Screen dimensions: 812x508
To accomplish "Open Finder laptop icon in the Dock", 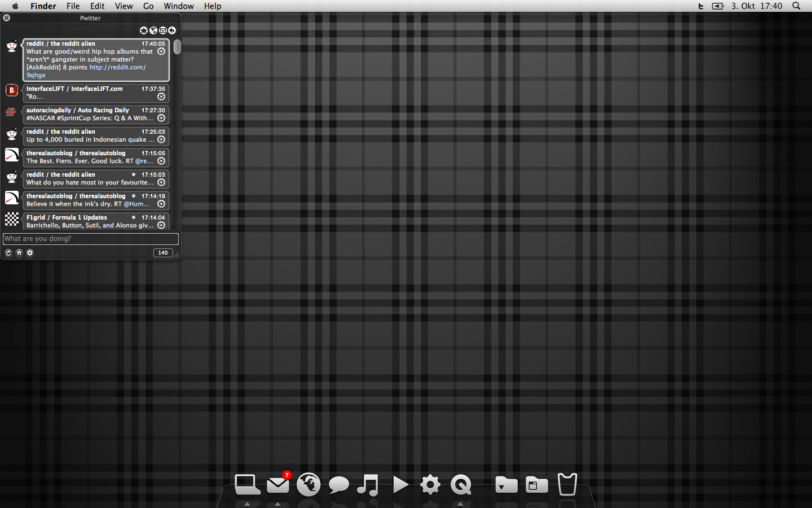I will (247, 484).
